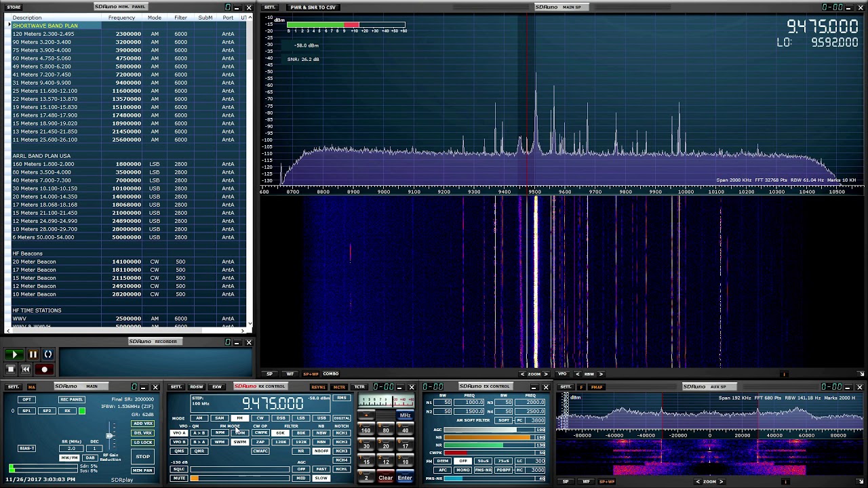The image size is (868, 488).
Task: Switch to SP view in Main SP
Action: pyautogui.click(x=269, y=374)
